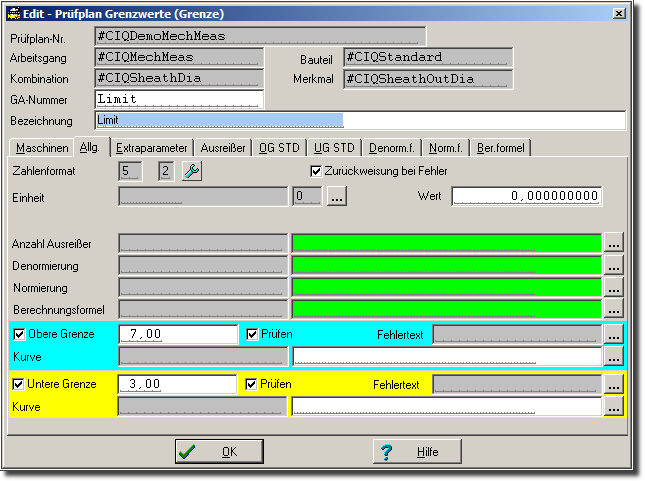645x481 pixels.
Task: Close the Edit Prüfplan Grenzwerte dialog
Action: coord(619,14)
